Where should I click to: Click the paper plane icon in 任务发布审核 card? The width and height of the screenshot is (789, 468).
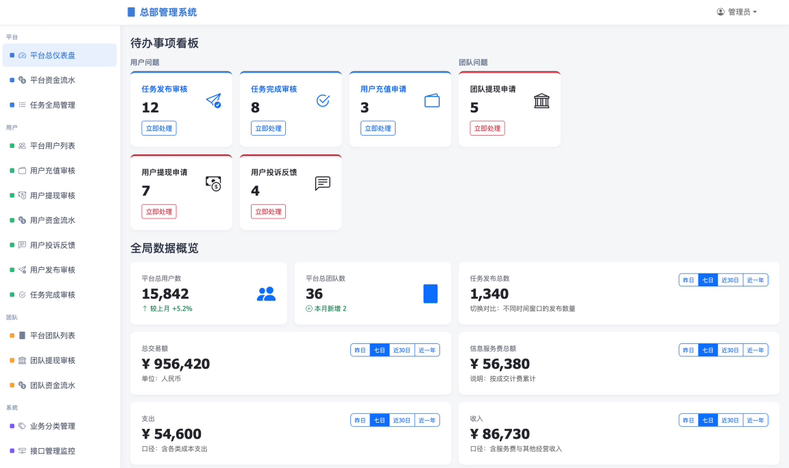click(213, 101)
